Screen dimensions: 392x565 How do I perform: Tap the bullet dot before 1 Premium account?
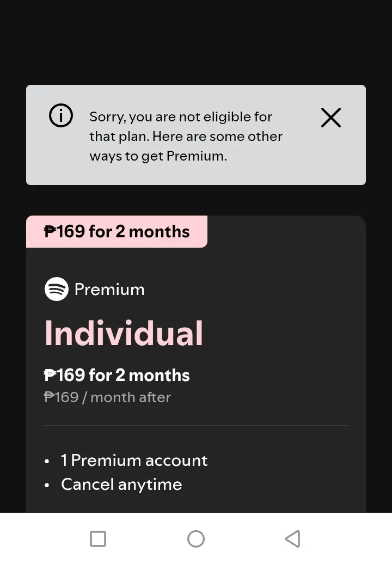[46, 461]
